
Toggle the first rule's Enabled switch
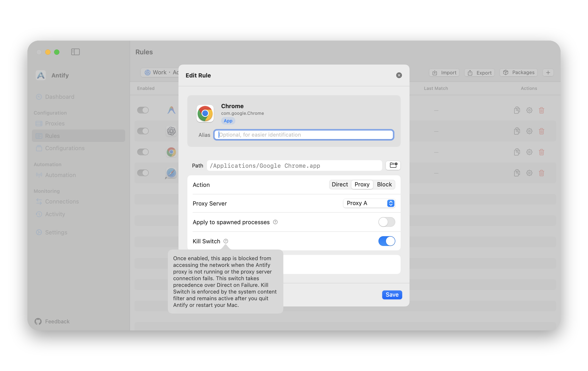(143, 110)
